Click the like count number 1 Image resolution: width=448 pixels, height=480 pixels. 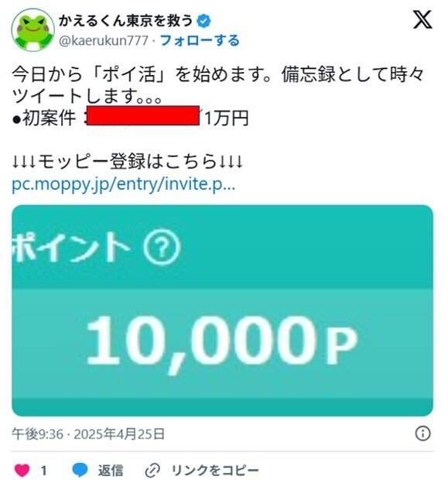(x=44, y=471)
